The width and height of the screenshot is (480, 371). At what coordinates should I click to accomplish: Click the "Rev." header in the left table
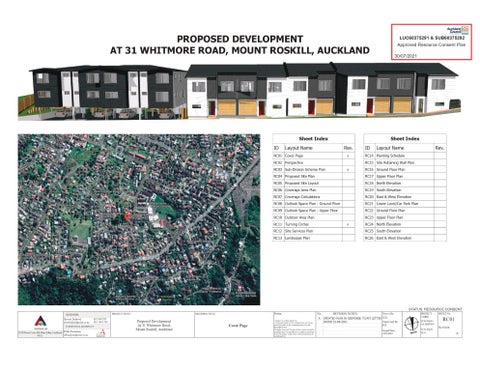point(348,148)
